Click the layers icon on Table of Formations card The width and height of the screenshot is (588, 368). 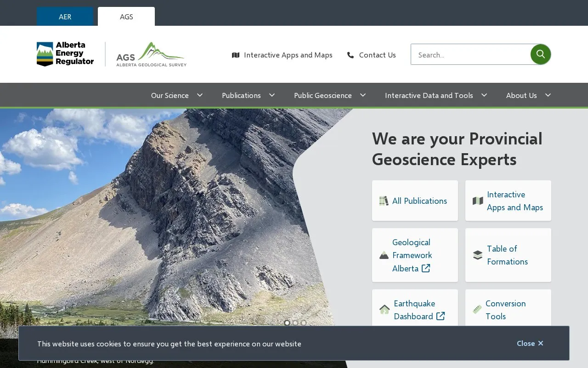click(478, 255)
